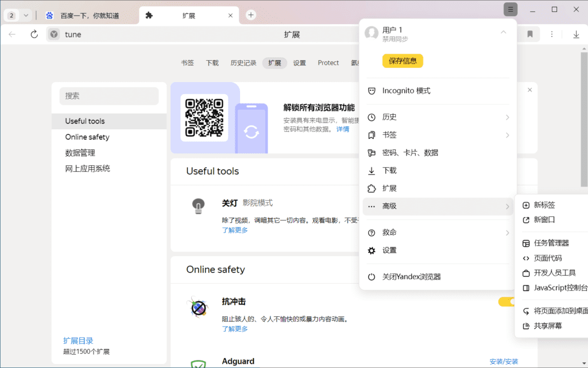The height and width of the screenshot is (368, 588).
Task: Click the 高级 menu entry
Action: [x=438, y=206]
